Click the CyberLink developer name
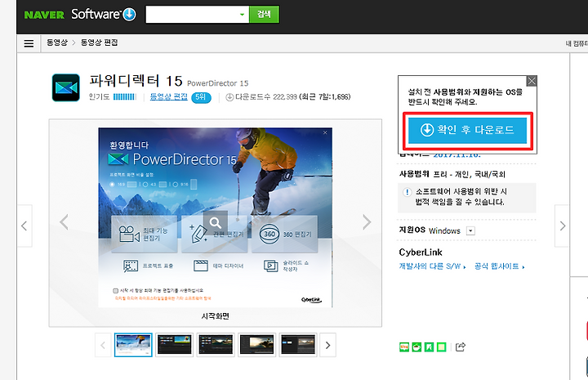The image size is (588, 380). pyautogui.click(x=421, y=252)
